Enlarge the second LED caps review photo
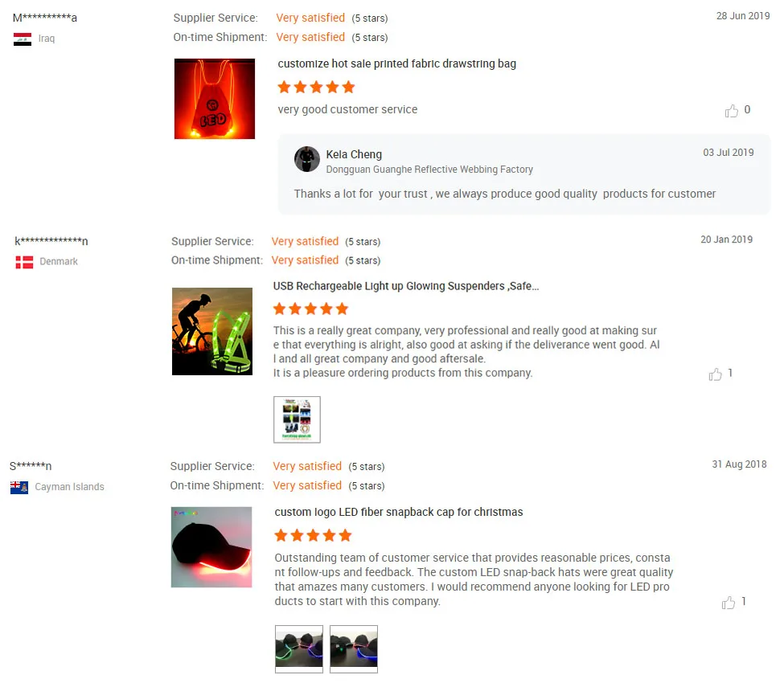 [354, 649]
